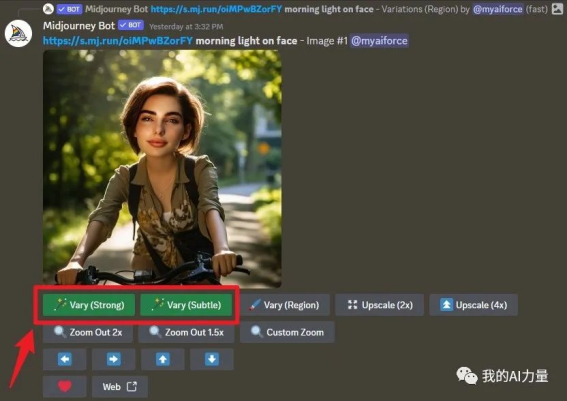The image size is (567, 401).
Task: Click Zoom Out 2x magnifier button
Action: pyautogui.click(x=88, y=332)
